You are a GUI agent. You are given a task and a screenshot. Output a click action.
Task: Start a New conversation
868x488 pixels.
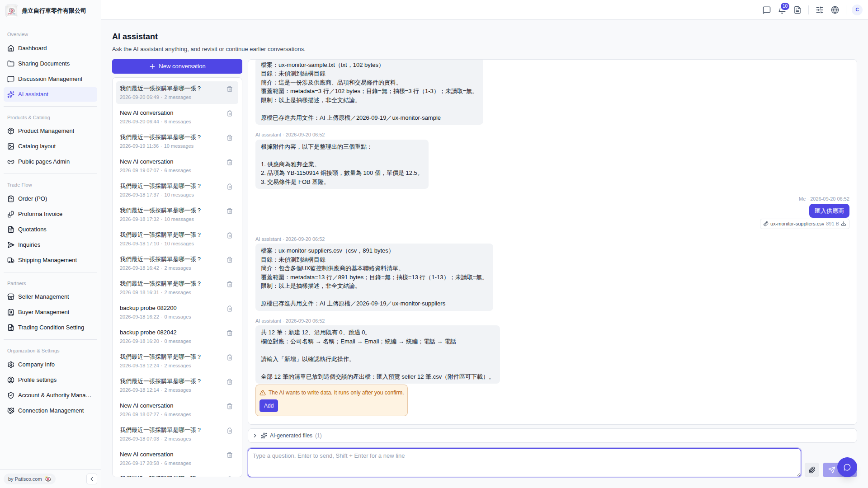[x=177, y=66]
